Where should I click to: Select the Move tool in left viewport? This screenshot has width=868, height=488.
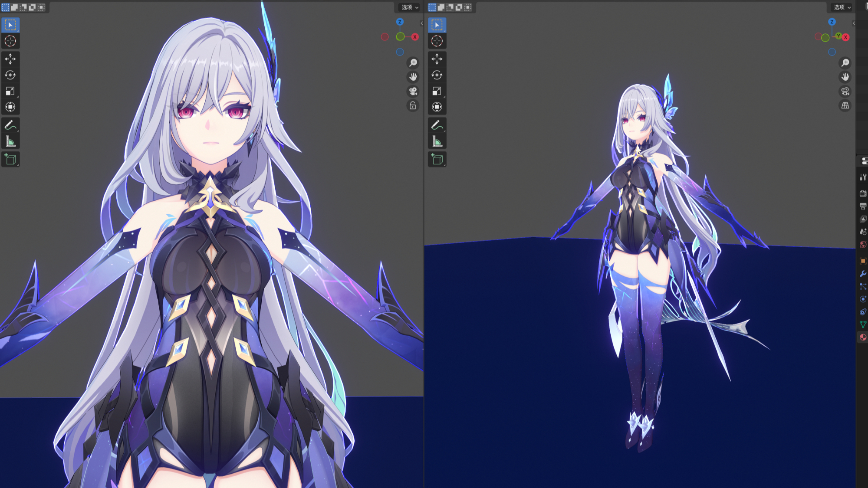point(10,59)
